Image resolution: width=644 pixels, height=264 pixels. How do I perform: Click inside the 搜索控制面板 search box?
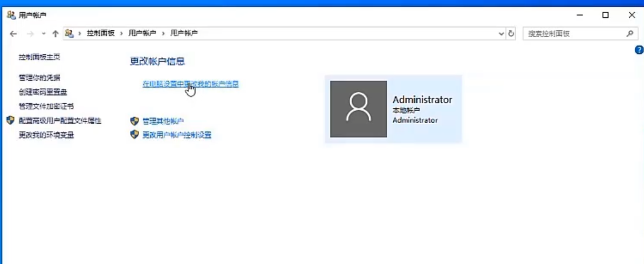(572, 34)
